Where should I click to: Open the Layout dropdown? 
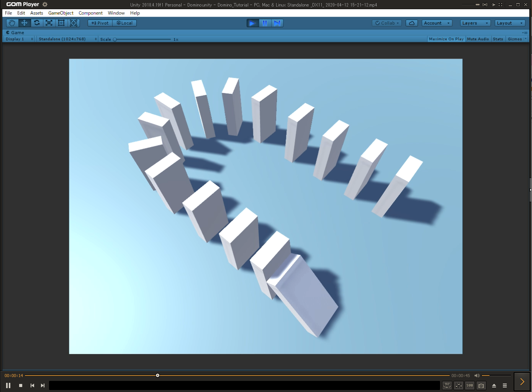pos(510,23)
